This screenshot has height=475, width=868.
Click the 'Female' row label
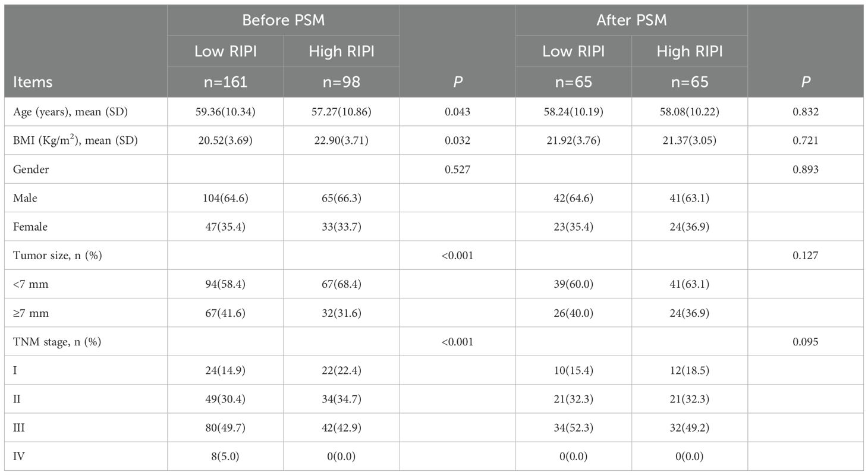coord(30,227)
